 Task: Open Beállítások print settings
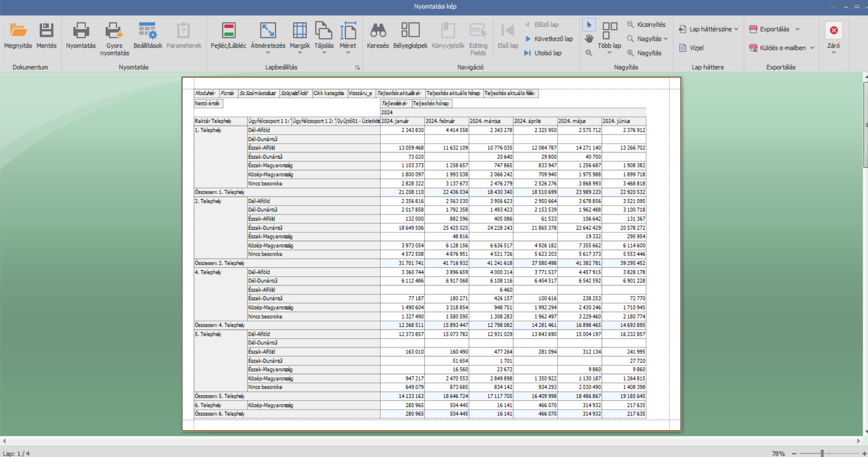click(148, 31)
